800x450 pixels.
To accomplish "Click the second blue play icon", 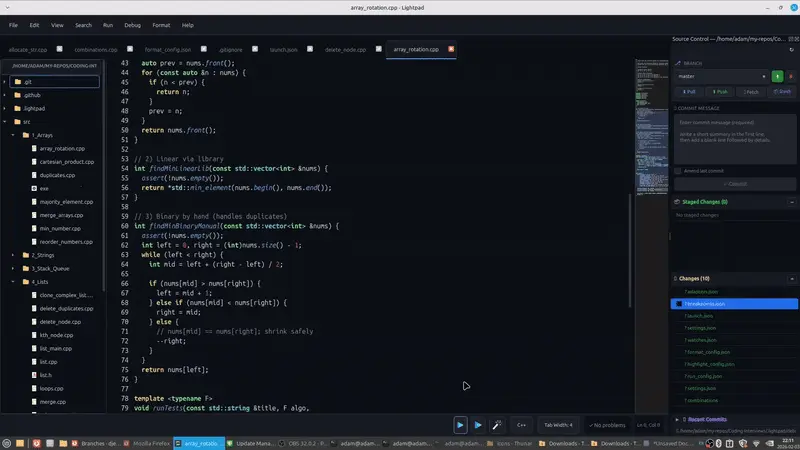I will click(478, 425).
